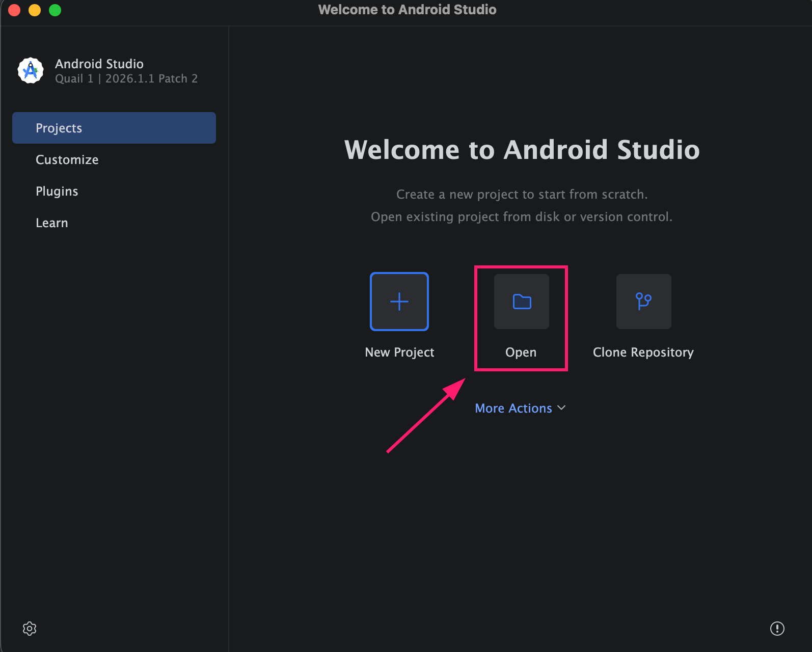Click the Clone Repository label
Viewport: 812px width, 652px height.
pos(643,352)
